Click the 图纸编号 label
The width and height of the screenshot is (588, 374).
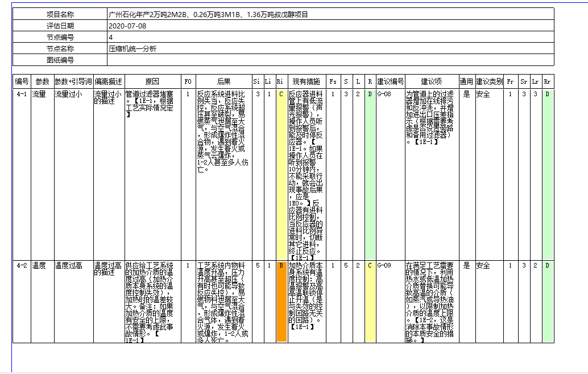(x=60, y=60)
